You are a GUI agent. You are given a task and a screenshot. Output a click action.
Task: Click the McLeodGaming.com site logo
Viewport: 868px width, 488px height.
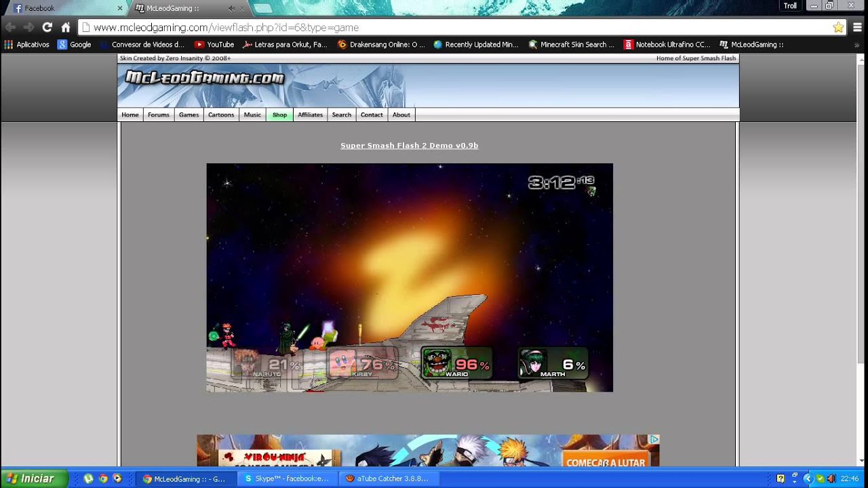coord(205,78)
